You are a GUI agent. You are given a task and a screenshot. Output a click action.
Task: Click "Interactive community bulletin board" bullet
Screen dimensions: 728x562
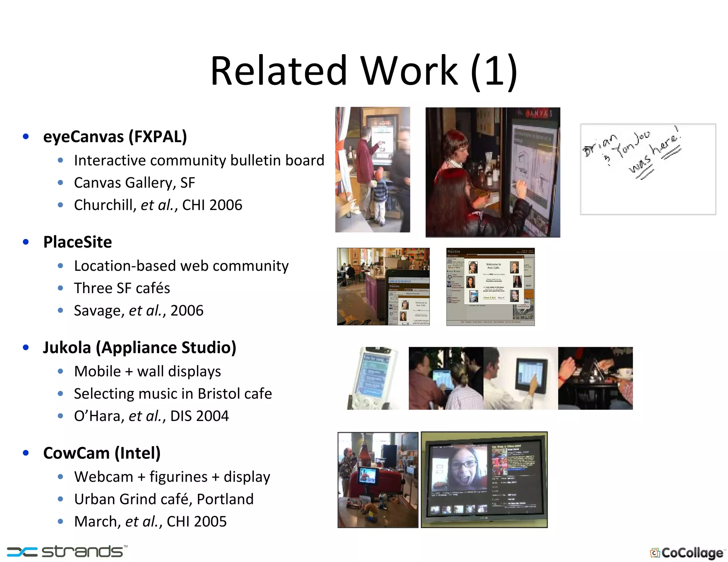(x=199, y=161)
